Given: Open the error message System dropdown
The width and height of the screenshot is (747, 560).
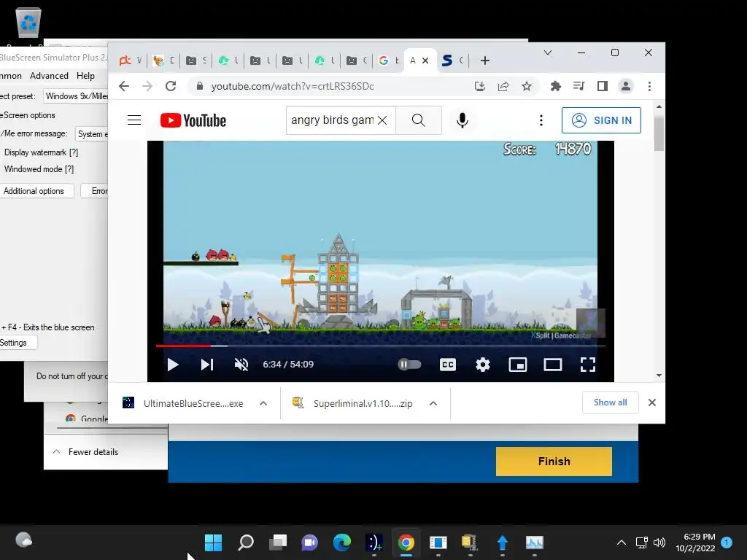Looking at the screenshot, I should [92, 134].
